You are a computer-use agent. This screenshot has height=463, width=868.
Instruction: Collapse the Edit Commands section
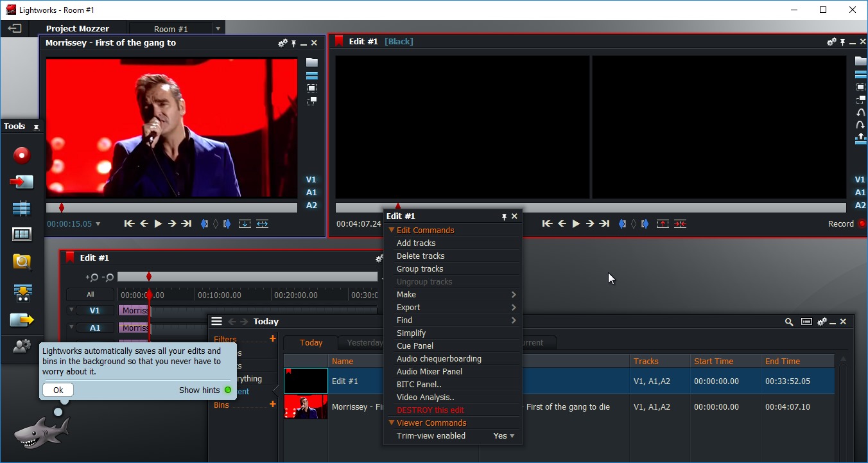(391, 231)
